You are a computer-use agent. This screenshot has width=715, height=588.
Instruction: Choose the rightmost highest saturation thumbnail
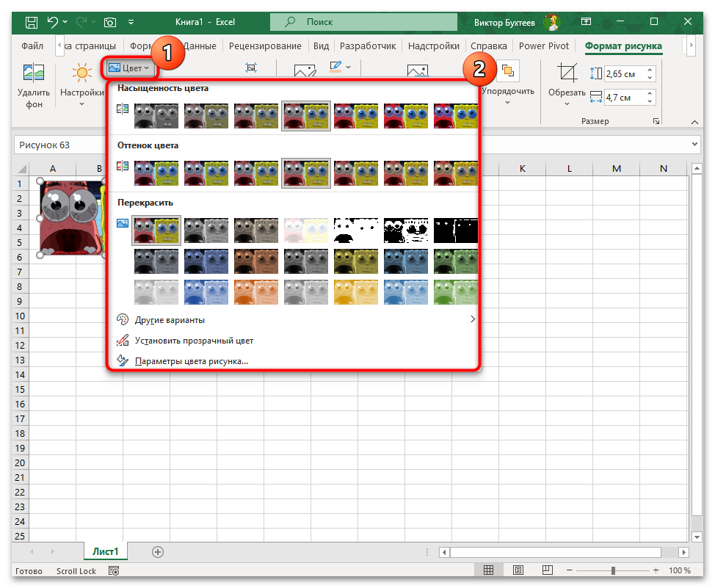coord(455,116)
